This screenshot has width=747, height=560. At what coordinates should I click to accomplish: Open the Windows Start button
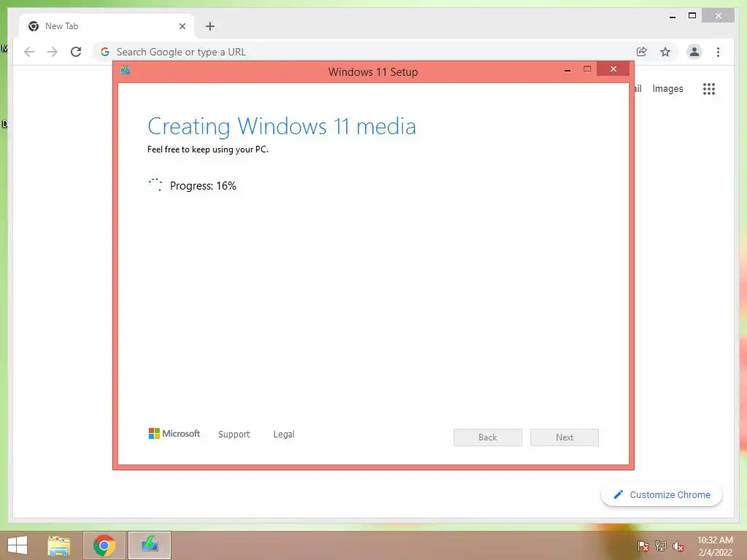point(18,545)
